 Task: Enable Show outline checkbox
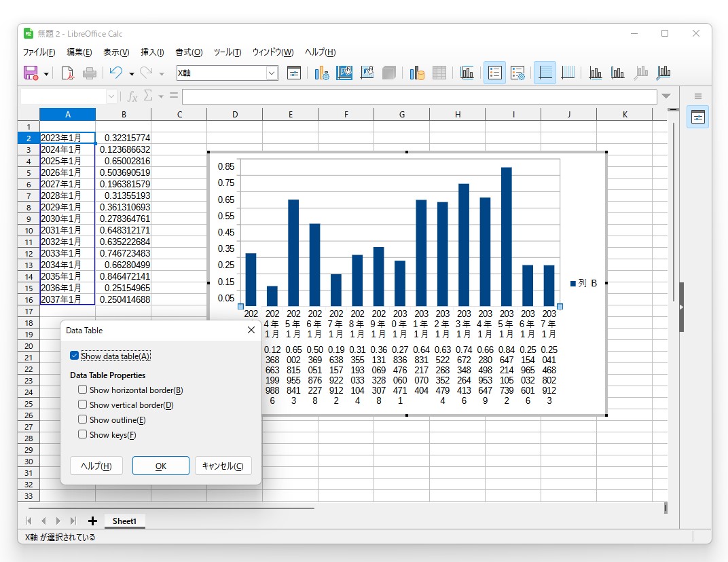click(x=83, y=419)
